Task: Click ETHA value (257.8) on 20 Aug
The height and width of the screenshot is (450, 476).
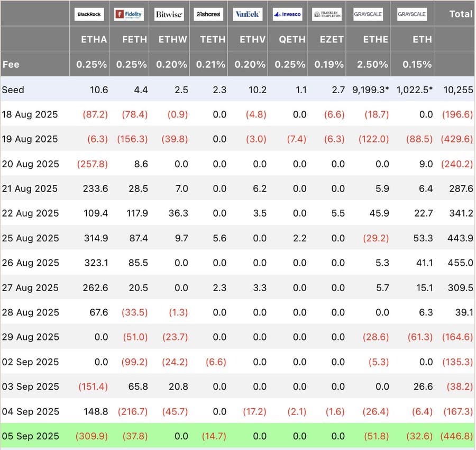Action: point(92,164)
